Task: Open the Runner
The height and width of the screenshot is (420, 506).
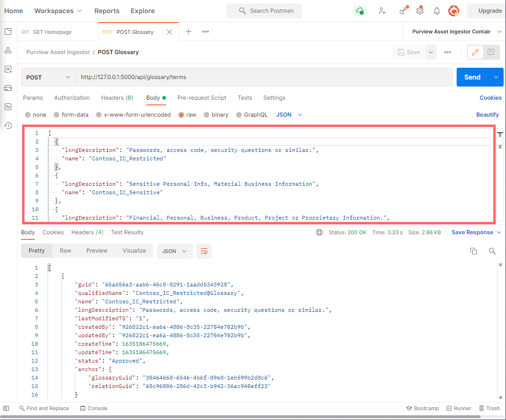Action: pos(459,408)
